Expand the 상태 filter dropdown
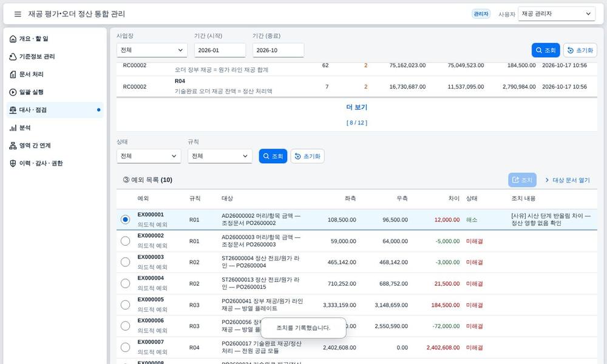The height and width of the screenshot is (364, 607). [x=149, y=156]
